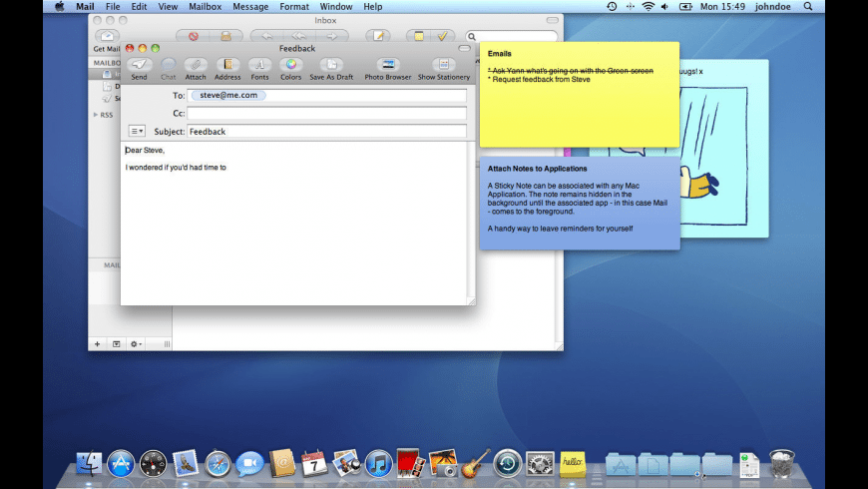Click the Stickies hello Dock icon
This screenshot has width=868, height=489.
[x=573, y=463]
